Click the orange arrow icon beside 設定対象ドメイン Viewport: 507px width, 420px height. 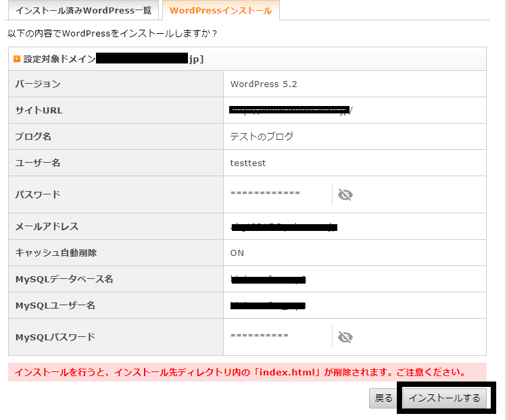click(17, 59)
